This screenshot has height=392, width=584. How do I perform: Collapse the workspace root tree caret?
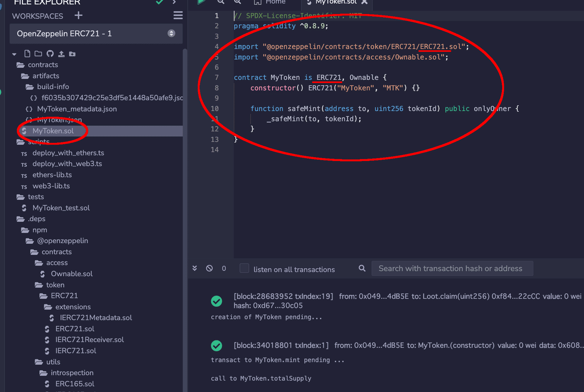pos(15,54)
